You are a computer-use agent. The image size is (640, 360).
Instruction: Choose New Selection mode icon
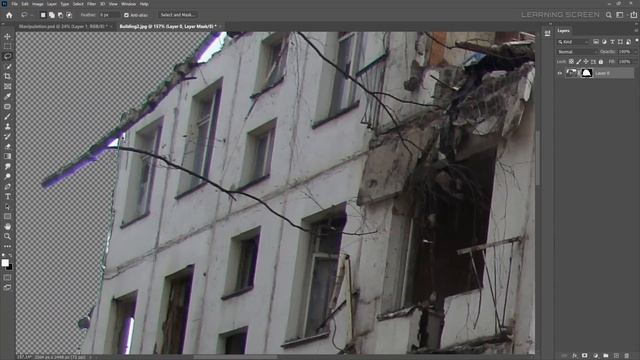(x=43, y=15)
